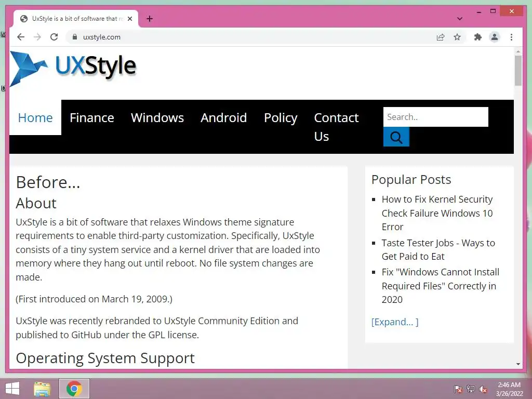
Task: Bookmark this page with the star icon
Action: pos(457,37)
